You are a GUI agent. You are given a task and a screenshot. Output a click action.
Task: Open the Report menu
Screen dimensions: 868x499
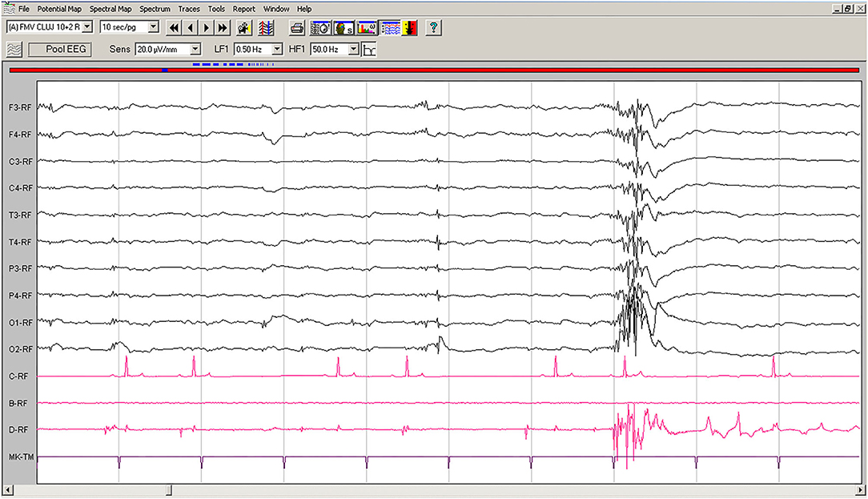pos(243,9)
